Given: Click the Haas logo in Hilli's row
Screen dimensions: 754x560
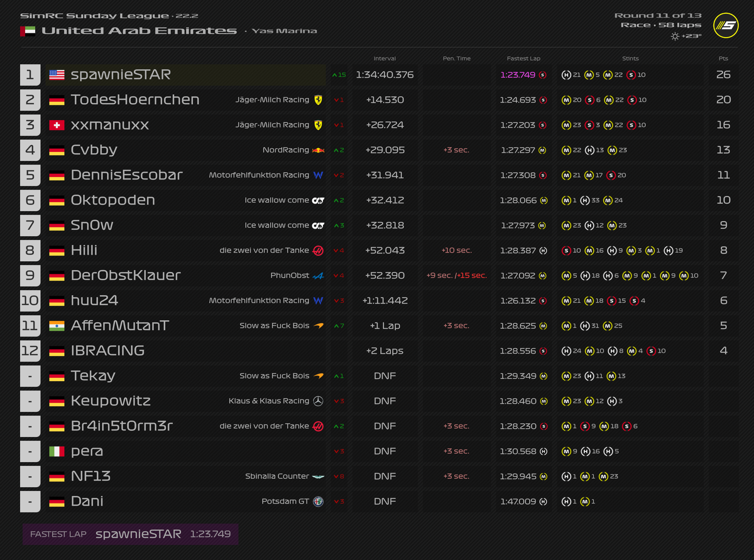Looking at the screenshot, I should click(319, 250).
